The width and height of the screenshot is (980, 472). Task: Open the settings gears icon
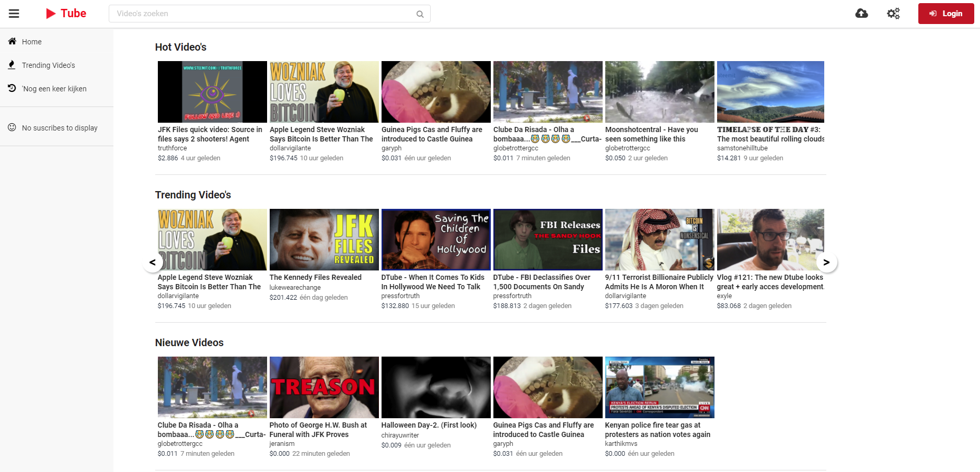click(893, 14)
